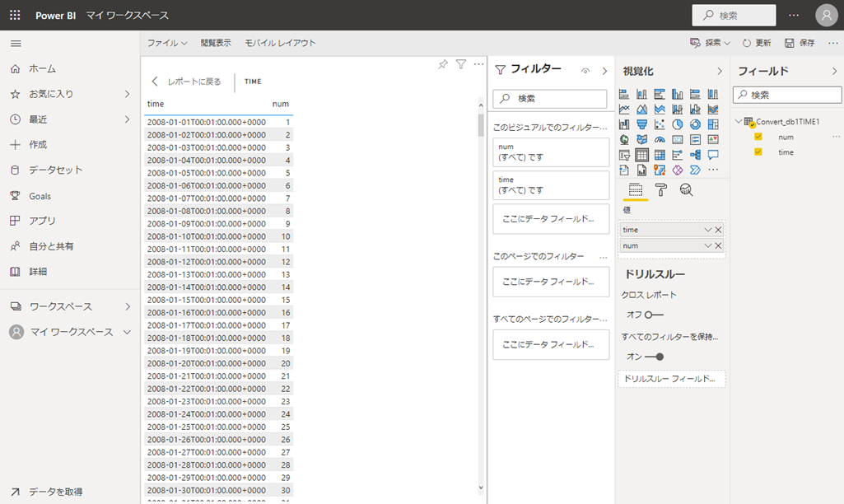Screen dimensions: 844x504
Task: Open the app launcher grid icon
Action: click(15, 15)
